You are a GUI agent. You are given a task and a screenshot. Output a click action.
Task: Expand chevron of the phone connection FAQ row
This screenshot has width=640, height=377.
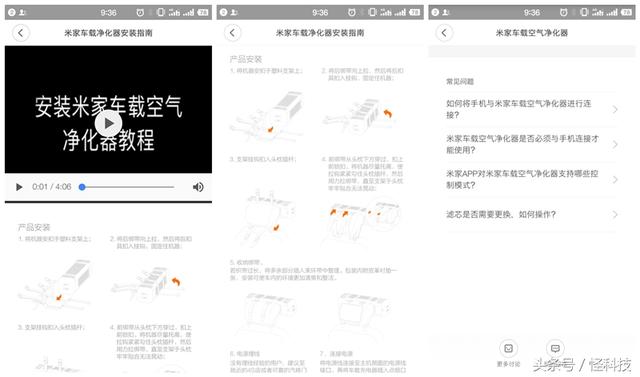615,109
